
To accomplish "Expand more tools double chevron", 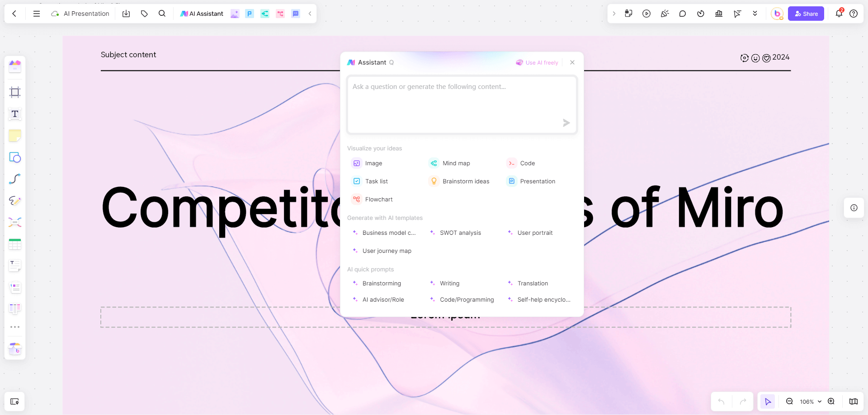I will (x=755, y=14).
